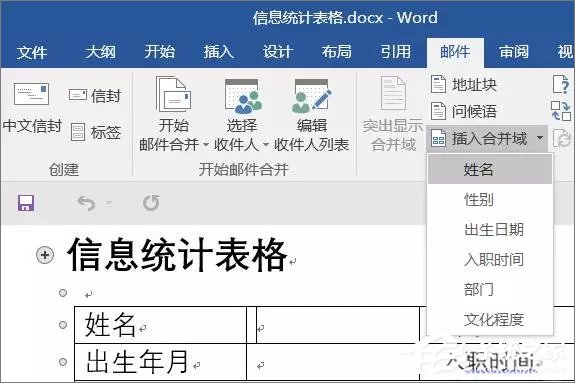575x383 pixels.
Task: Switch to the 大纲 tab
Action: click(x=100, y=52)
